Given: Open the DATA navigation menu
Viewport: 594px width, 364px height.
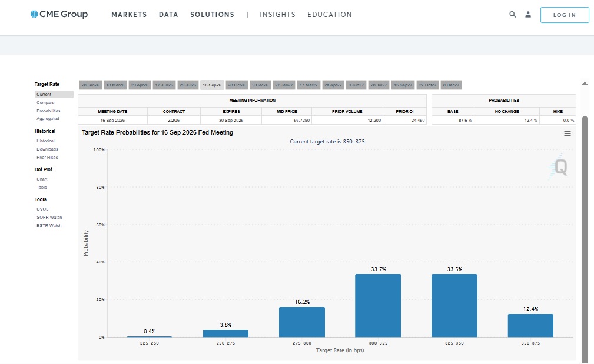Looking at the screenshot, I should [168, 15].
